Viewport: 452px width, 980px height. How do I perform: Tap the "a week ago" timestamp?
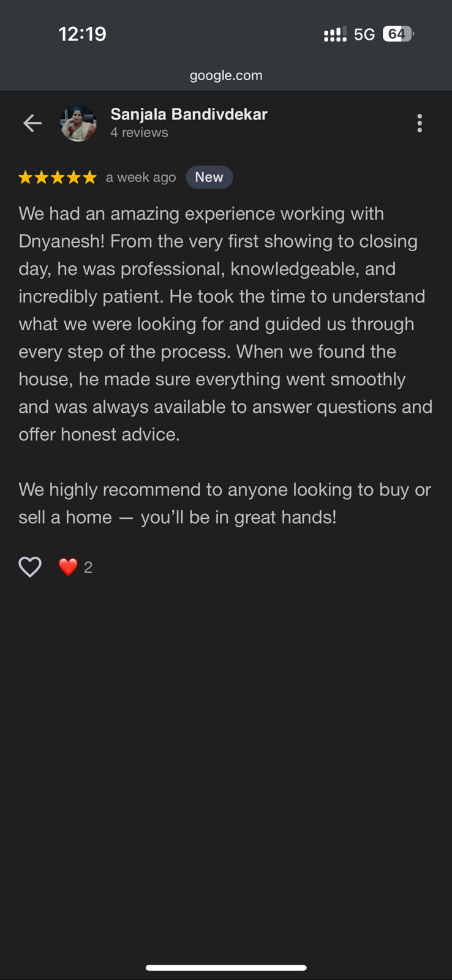[141, 178]
